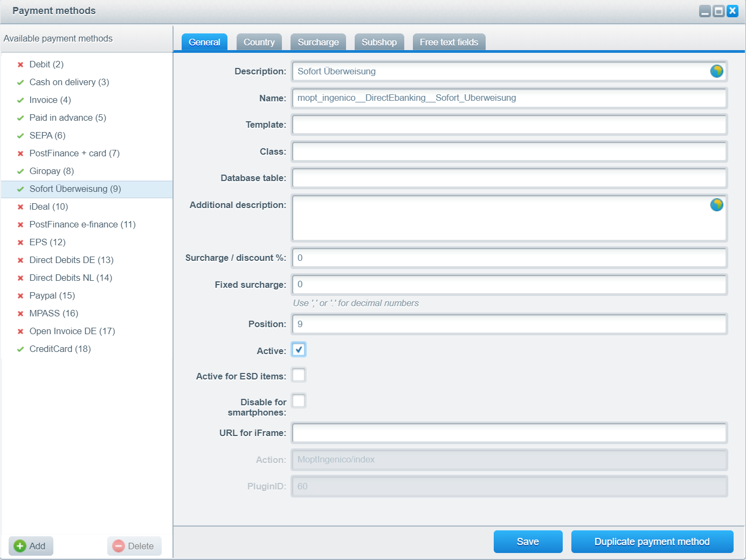This screenshot has width=746, height=560.
Task: Click the red cross icon beside Paypal (15)
Action: point(20,296)
